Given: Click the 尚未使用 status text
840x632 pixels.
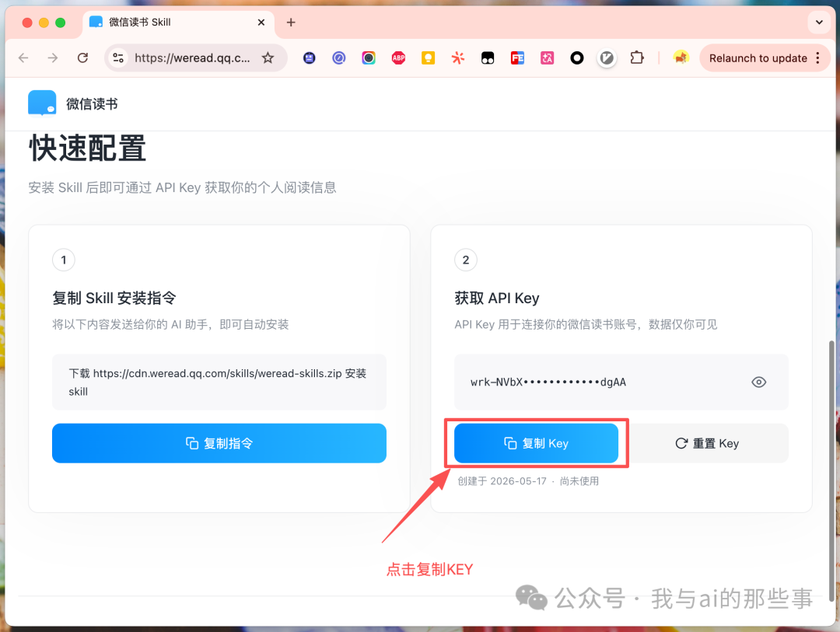Looking at the screenshot, I should point(579,481).
